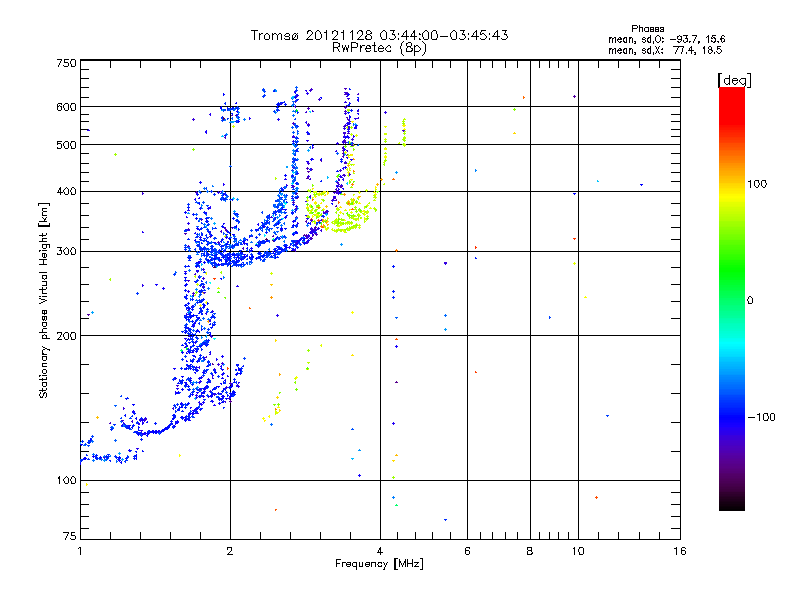The height and width of the screenshot is (600, 800).
Task: Click y-axis tick label '750'
Action: 66,63
